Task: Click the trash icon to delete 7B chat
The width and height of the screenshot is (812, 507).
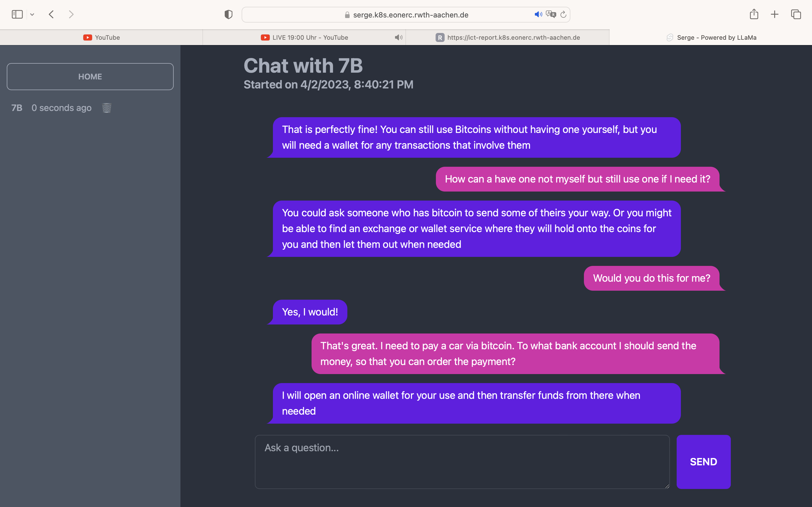Action: tap(106, 108)
